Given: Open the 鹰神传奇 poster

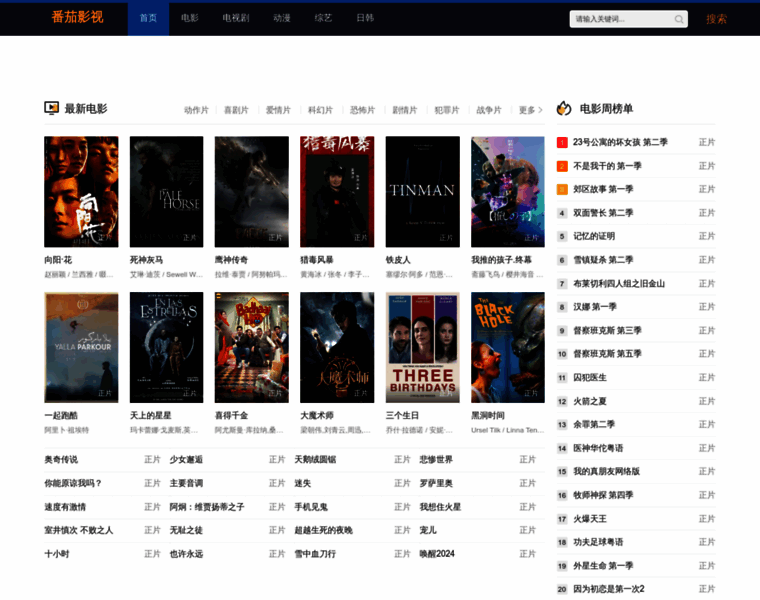Looking at the screenshot, I should click(x=252, y=192).
